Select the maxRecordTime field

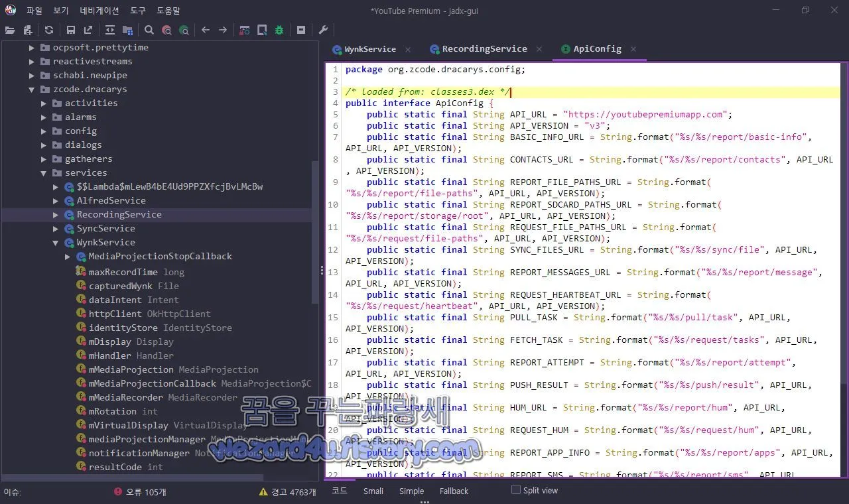tap(137, 273)
